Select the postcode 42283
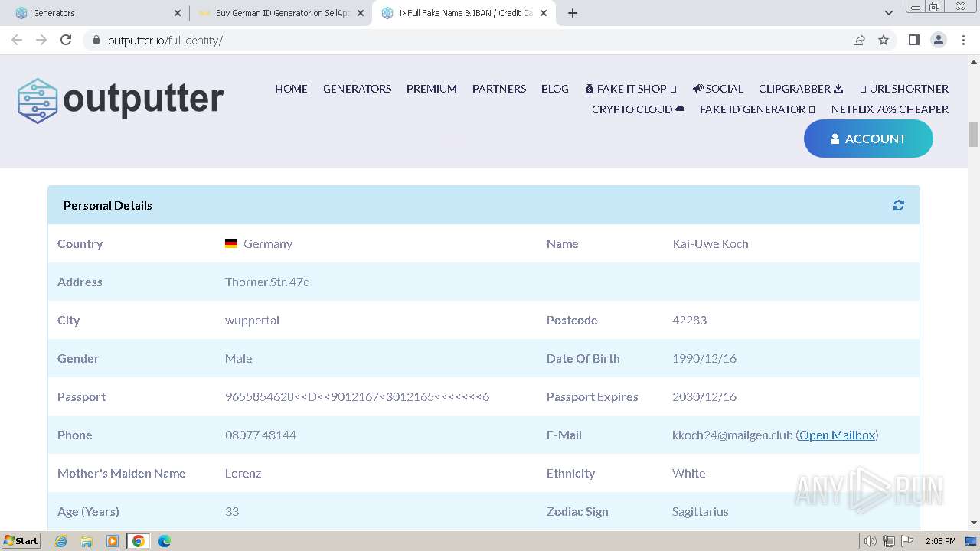The width and height of the screenshot is (980, 551). pyautogui.click(x=689, y=320)
